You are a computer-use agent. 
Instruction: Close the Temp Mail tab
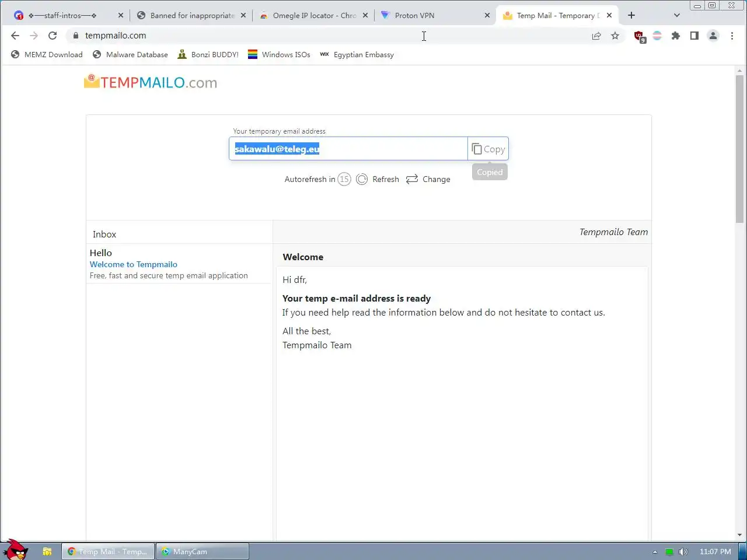click(x=609, y=16)
